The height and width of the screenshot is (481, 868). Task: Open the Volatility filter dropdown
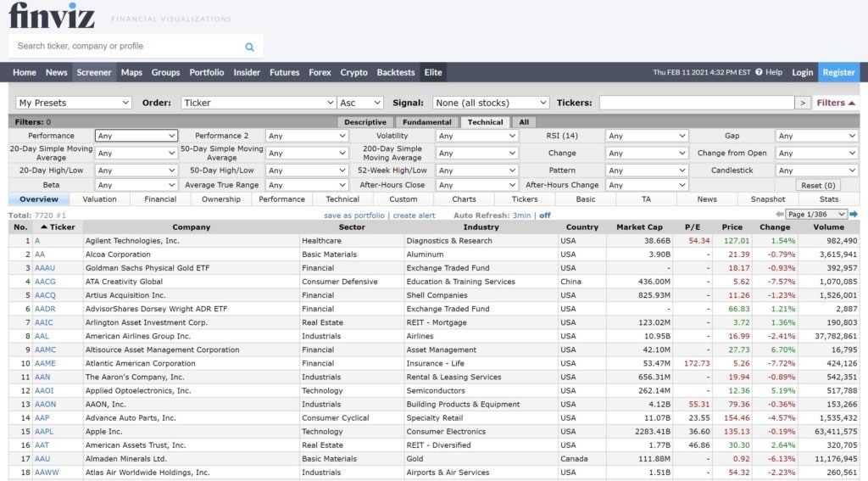[x=476, y=136]
